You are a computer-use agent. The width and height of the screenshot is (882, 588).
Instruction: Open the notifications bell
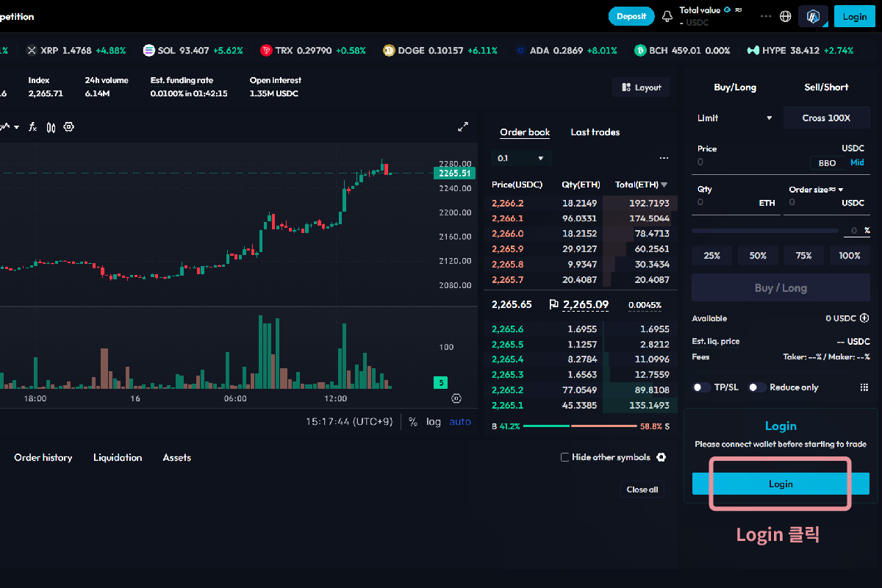[x=667, y=16]
